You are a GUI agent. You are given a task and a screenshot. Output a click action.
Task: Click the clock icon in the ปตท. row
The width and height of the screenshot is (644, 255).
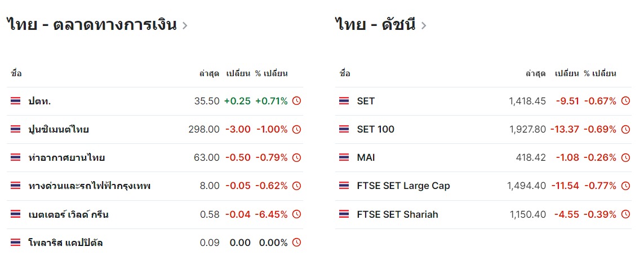pos(296,101)
